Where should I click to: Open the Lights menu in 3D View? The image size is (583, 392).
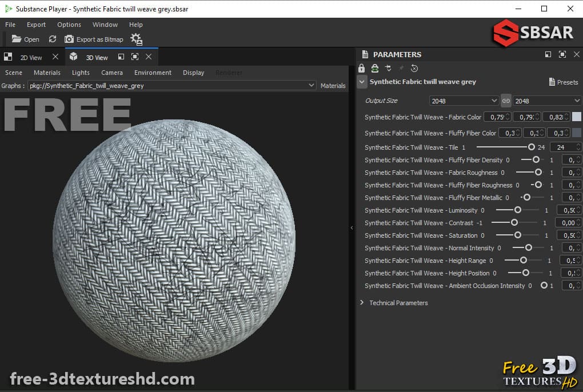click(x=81, y=73)
